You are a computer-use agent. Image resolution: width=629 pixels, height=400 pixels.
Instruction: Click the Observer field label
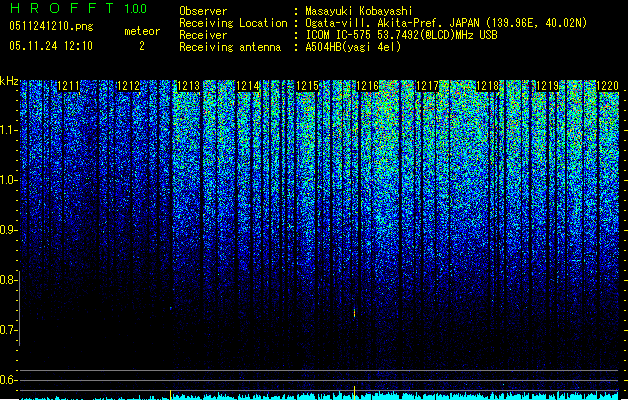pos(203,11)
